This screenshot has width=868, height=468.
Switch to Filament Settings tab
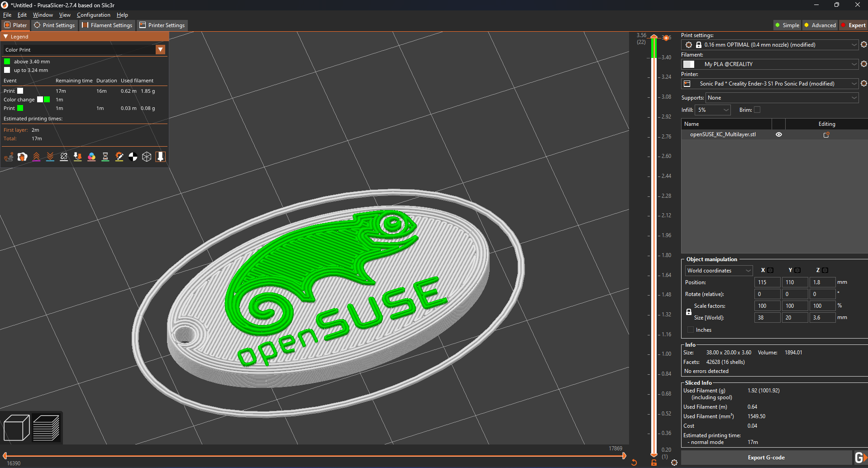(x=107, y=25)
